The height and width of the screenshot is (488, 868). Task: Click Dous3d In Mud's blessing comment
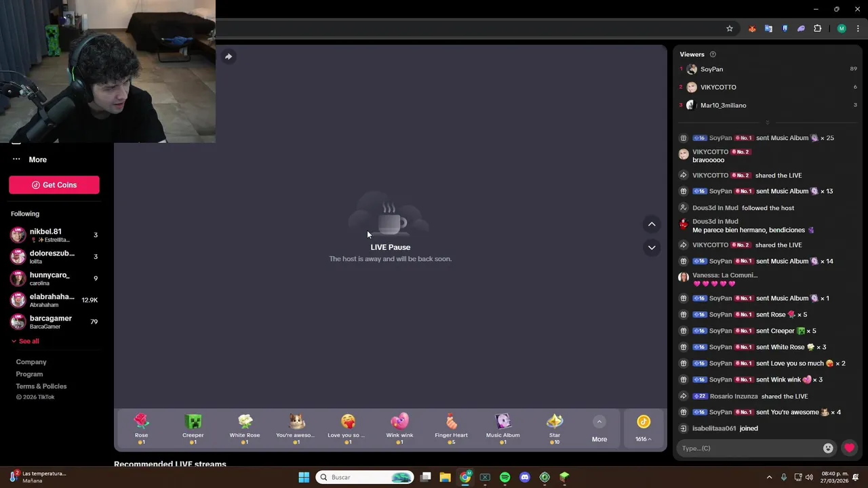coord(753,230)
